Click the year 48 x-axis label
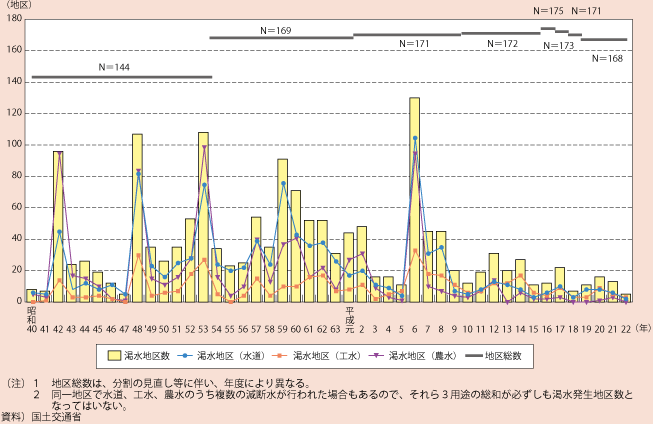 tap(137, 329)
